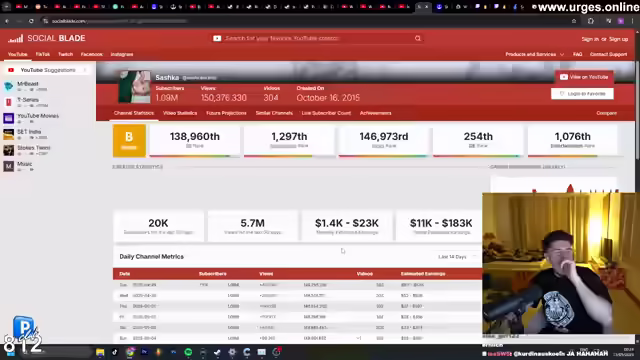The width and height of the screenshot is (640, 360).
Task: Open the Contact Support link
Action: pyautogui.click(x=608, y=54)
